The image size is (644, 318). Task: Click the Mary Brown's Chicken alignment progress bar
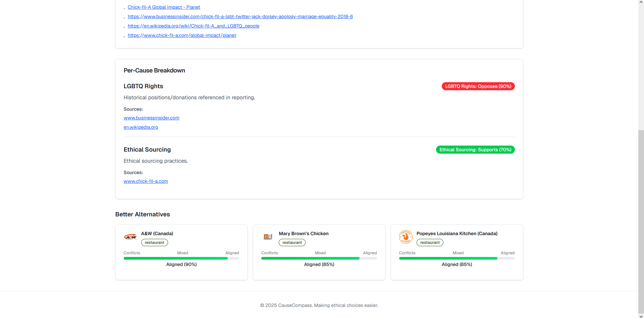pos(319,258)
